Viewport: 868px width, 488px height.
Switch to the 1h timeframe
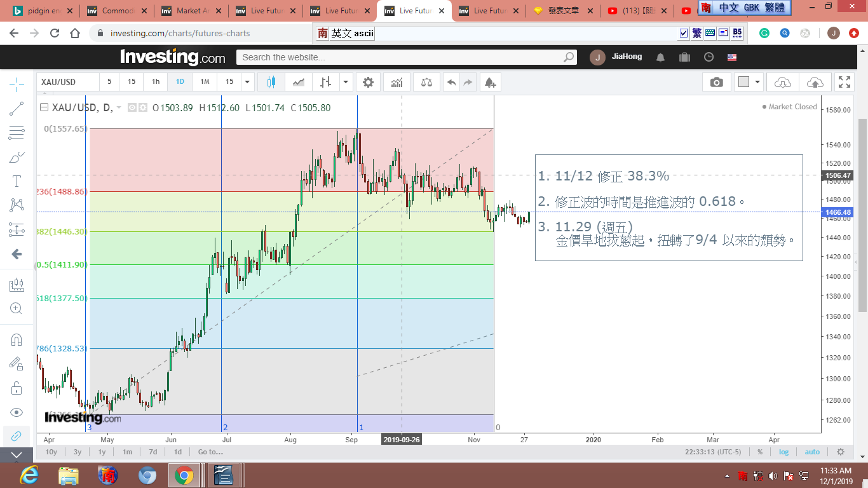click(155, 82)
